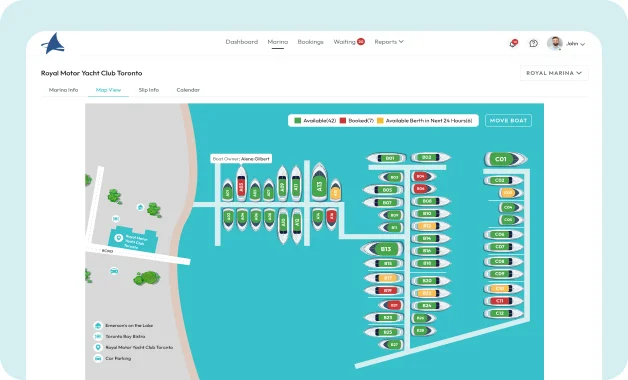Open the John user profile menu
The height and width of the screenshot is (380, 628).
click(x=566, y=43)
